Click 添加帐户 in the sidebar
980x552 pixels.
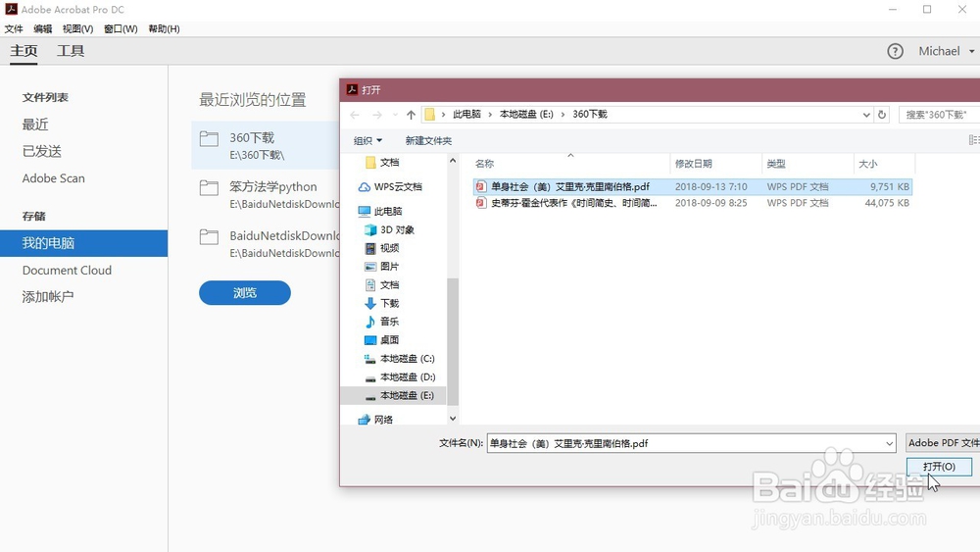pyautogui.click(x=48, y=297)
